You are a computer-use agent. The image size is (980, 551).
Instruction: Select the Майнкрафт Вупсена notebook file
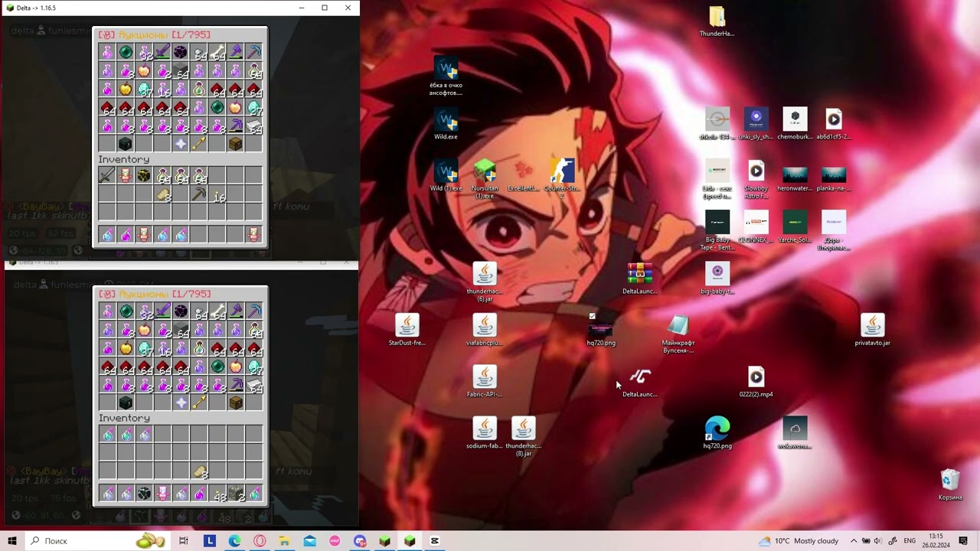[678, 334]
